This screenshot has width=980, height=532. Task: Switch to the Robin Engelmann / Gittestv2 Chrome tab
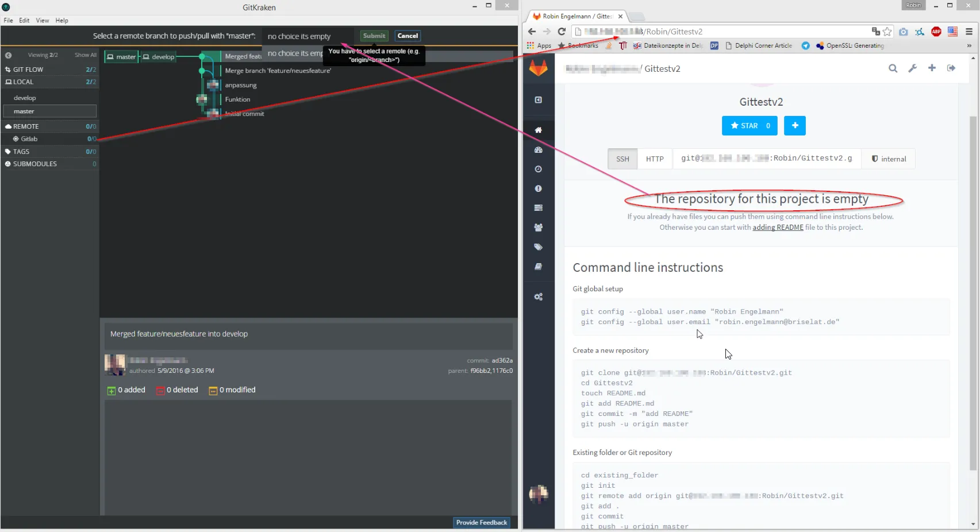pyautogui.click(x=577, y=16)
